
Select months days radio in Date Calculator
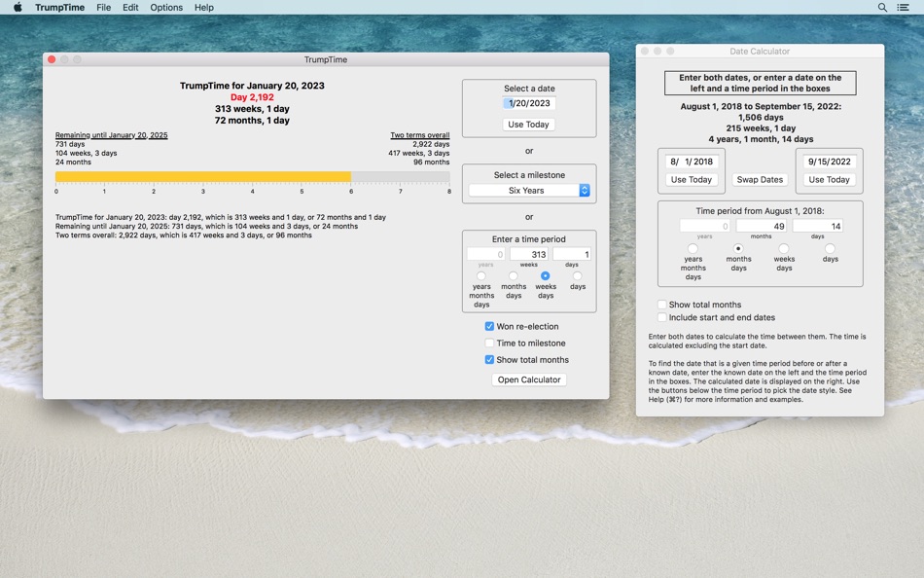tap(738, 248)
